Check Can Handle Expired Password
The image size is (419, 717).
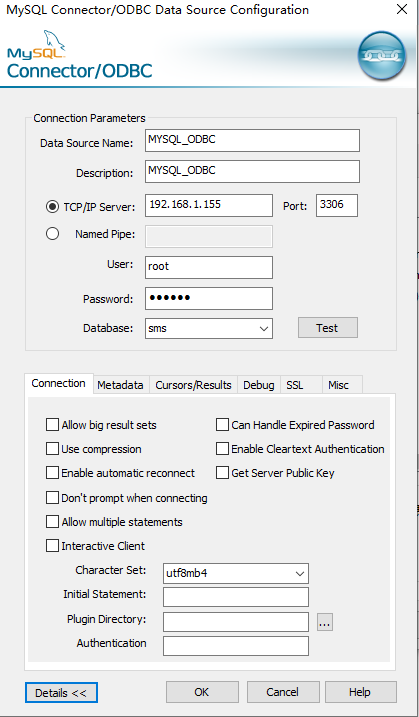pyautogui.click(x=222, y=425)
